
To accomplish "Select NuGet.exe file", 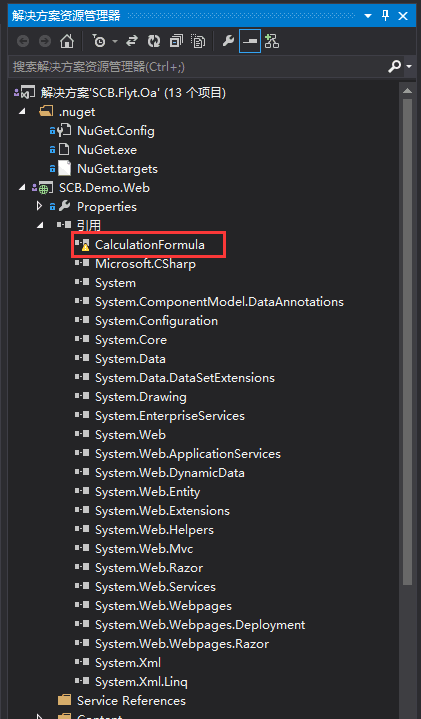I will click(x=107, y=150).
